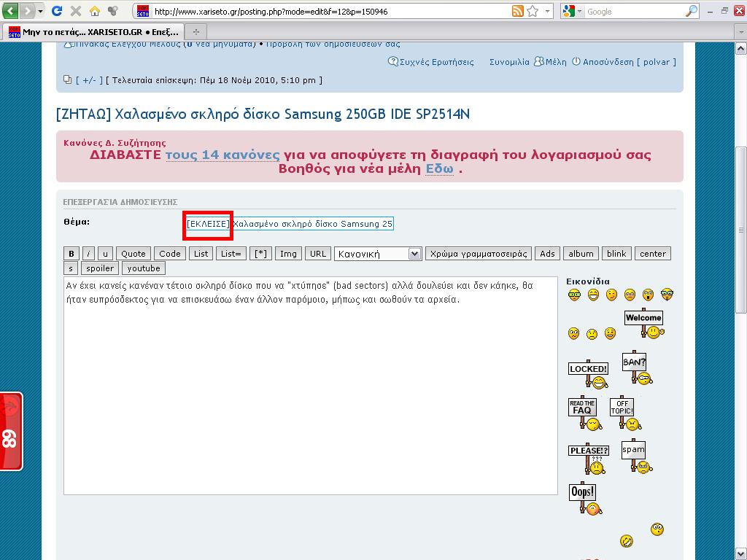Image resolution: width=747 pixels, height=560 pixels.
Task: Click the Code BBCode button
Action: point(170,254)
